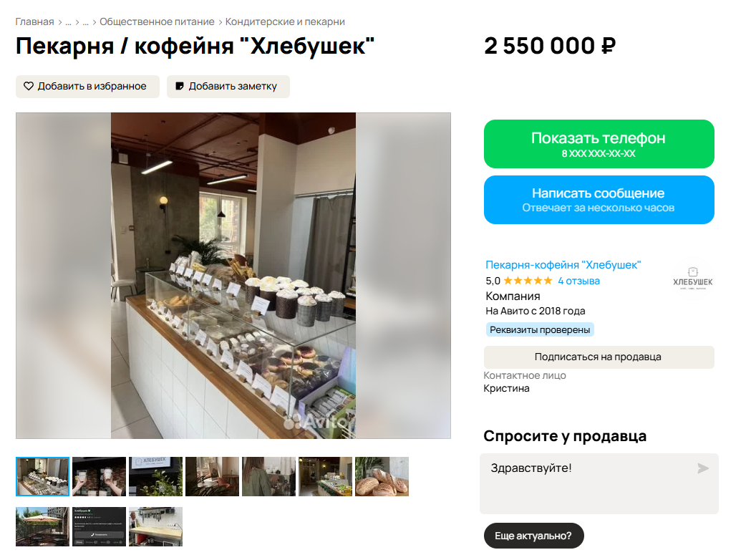
Task: Select the Еще актуально? quick question chip
Action: [534, 536]
